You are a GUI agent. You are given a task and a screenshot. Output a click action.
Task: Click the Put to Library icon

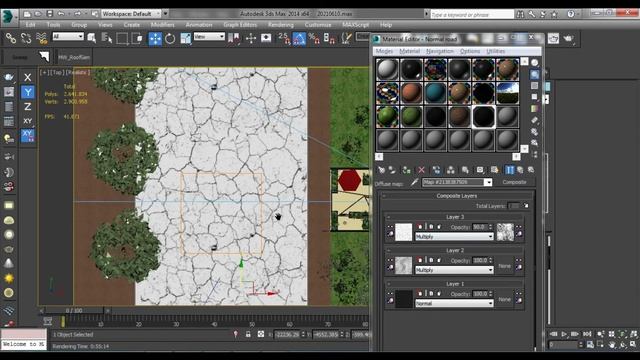point(465,169)
